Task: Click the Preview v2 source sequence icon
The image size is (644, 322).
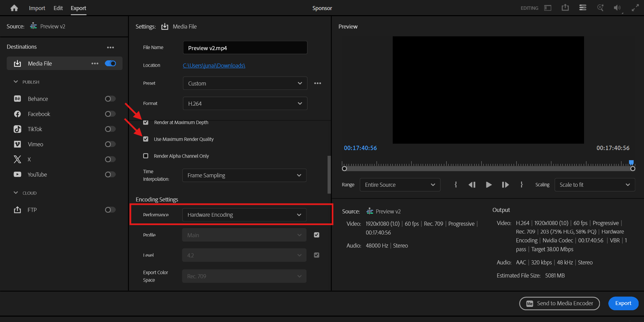Action: tap(33, 26)
